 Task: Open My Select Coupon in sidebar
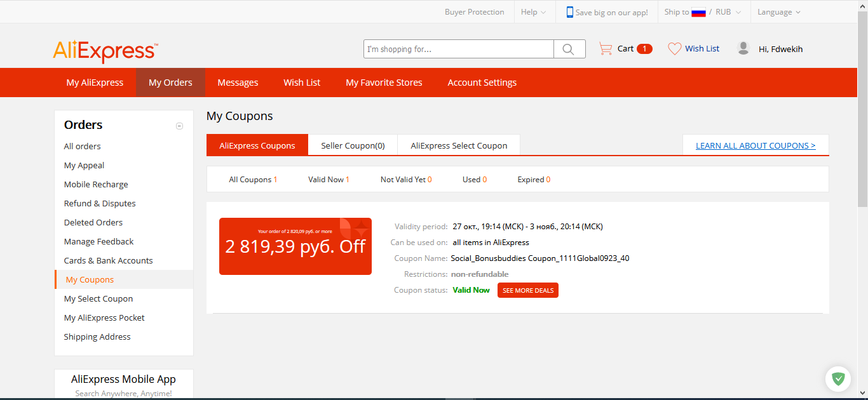(98, 298)
